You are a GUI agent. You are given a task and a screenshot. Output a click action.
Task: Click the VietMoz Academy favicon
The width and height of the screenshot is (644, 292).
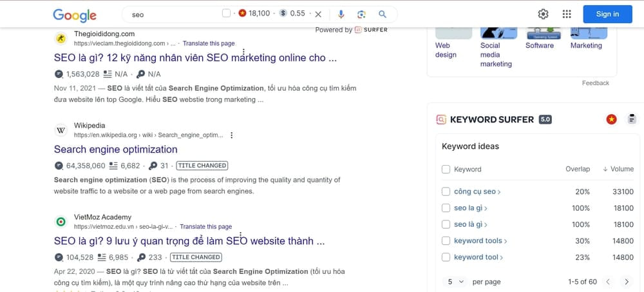[x=61, y=222]
